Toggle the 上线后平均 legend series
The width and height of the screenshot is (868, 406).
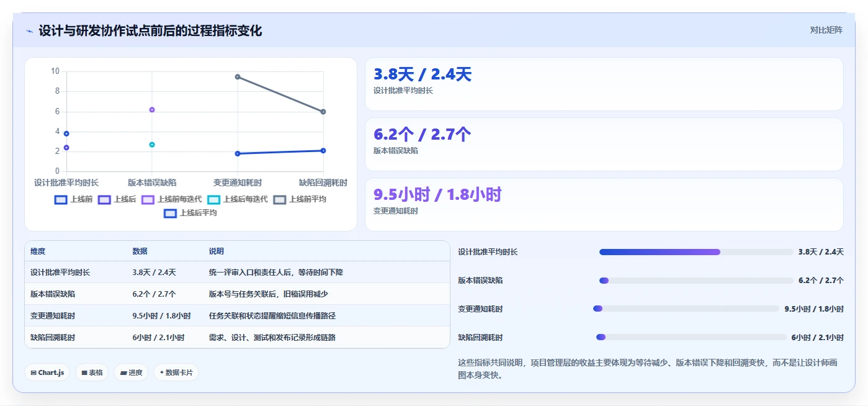point(190,213)
